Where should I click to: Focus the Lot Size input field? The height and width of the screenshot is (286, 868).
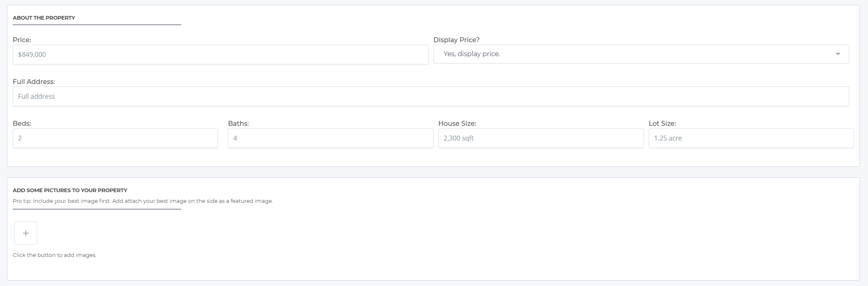click(x=751, y=138)
